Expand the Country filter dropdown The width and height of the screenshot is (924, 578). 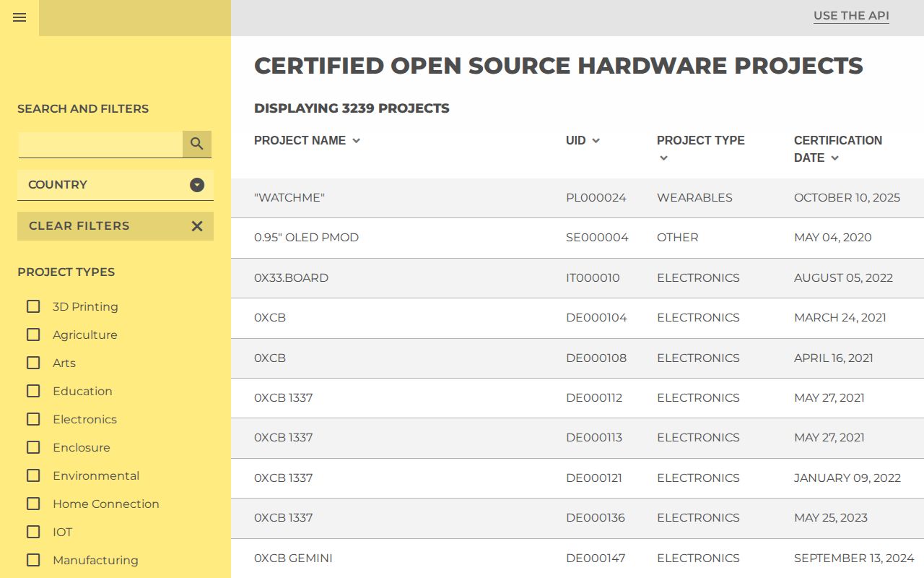click(115, 185)
